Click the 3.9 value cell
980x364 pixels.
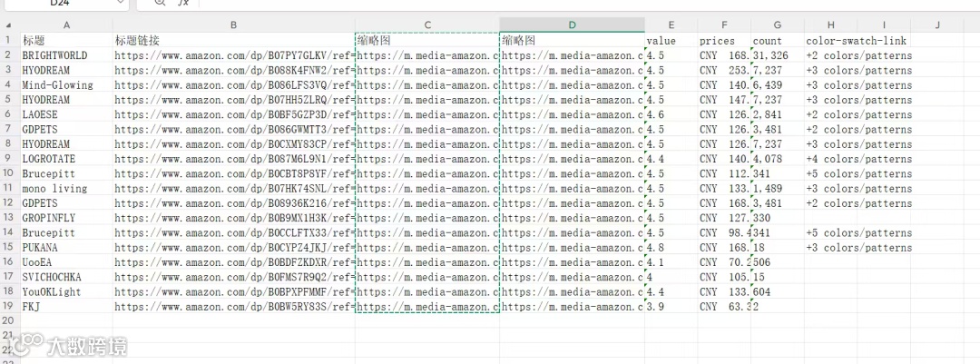pyautogui.click(x=671, y=307)
